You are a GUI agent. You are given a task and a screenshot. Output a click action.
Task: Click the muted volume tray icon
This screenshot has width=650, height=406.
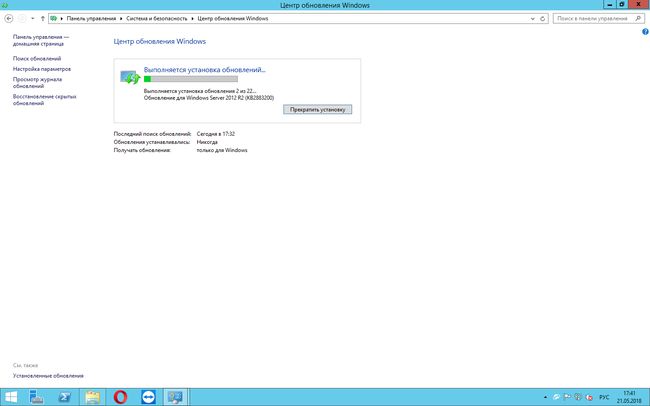589,397
